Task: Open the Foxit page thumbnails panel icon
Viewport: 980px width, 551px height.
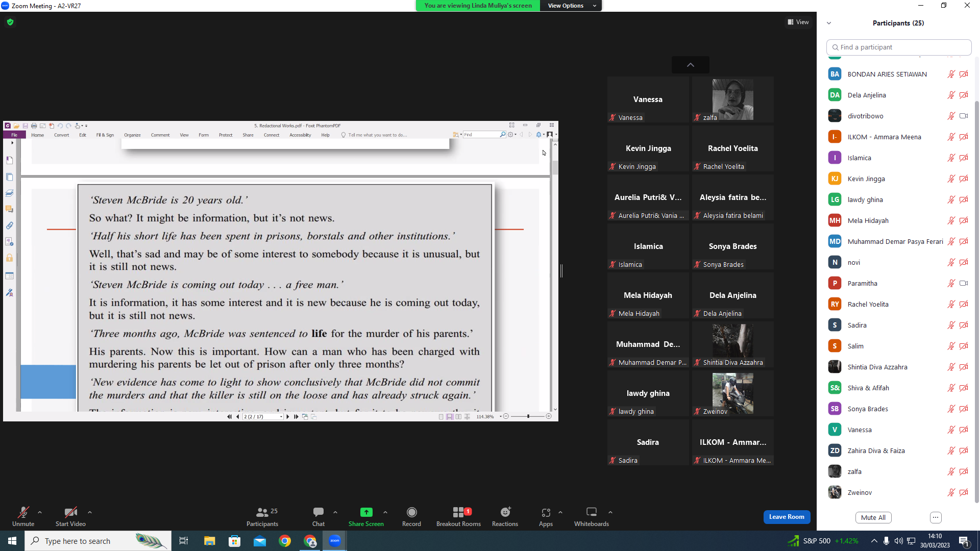Action: (9, 177)
